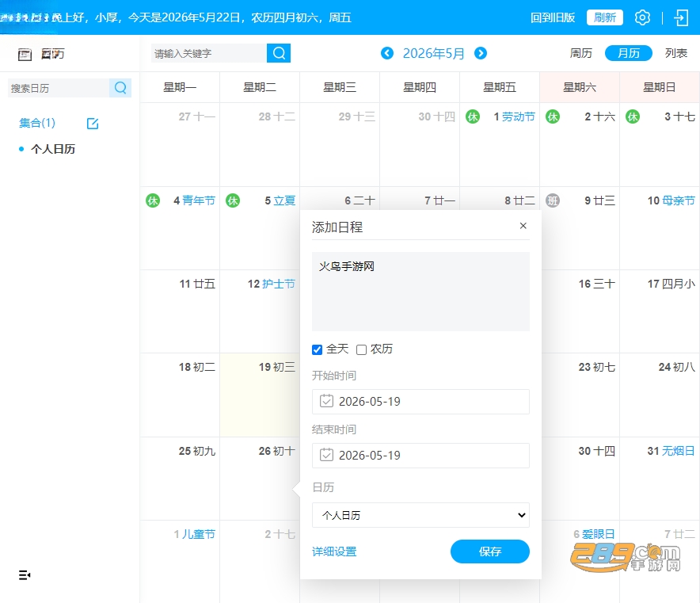
Task: Select May 11 廿五 date
Action: 197,284
